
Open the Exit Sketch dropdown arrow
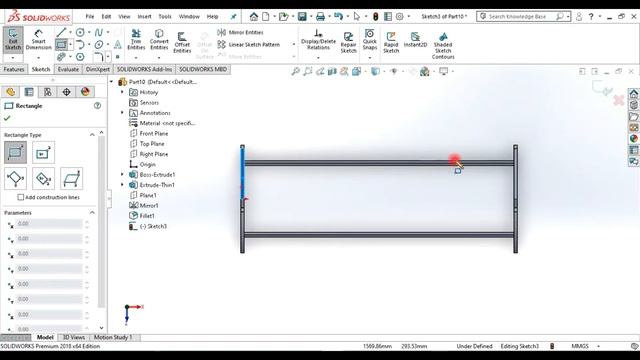click(x=13, y=58)
